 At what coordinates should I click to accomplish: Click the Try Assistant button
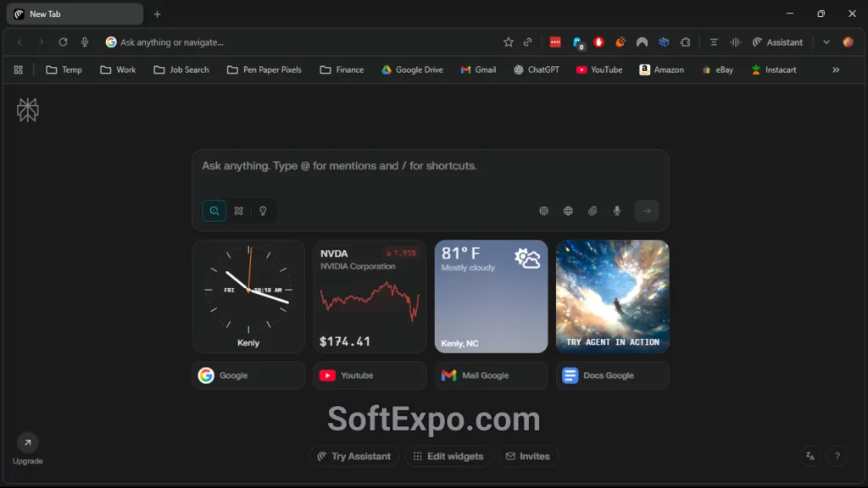pyautogui.click(x=353, y=456)
